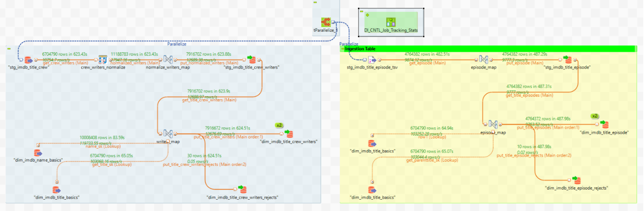
Task: Select the write_map tMap component
Action: (168, 134)
